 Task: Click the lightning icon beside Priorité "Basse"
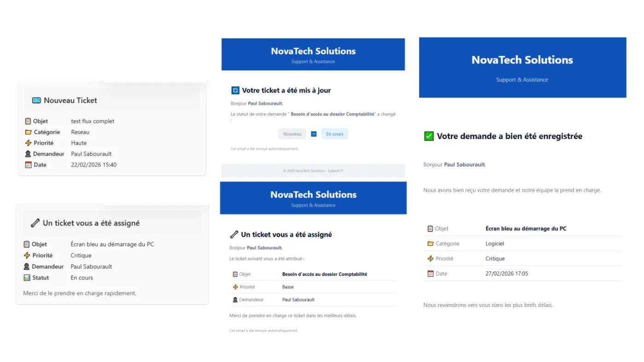[x=236, y=287]
